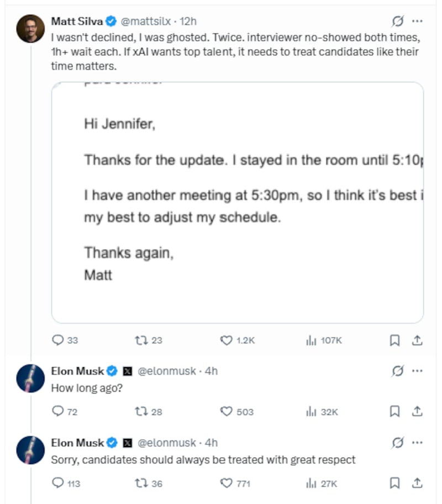Visit @elonmusk's profile handle
Screen dimensions: 442x504
167,371
